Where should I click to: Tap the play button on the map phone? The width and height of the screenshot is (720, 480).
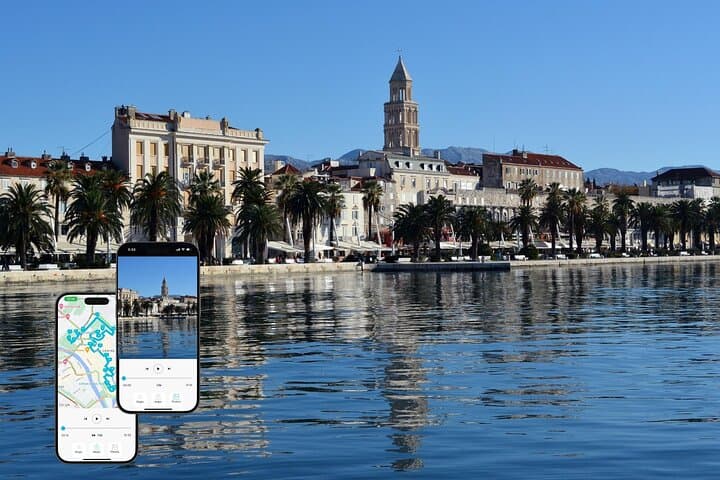tap(96, 418)
